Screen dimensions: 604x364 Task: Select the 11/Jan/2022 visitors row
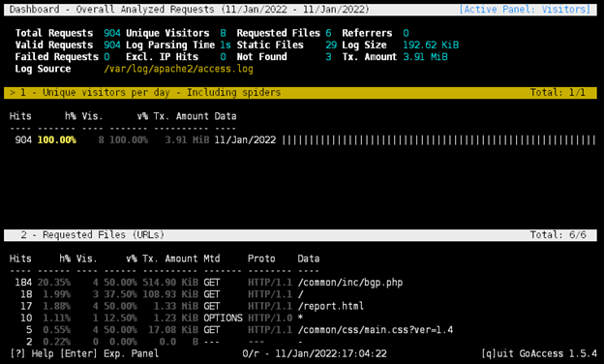coord(300,139)
